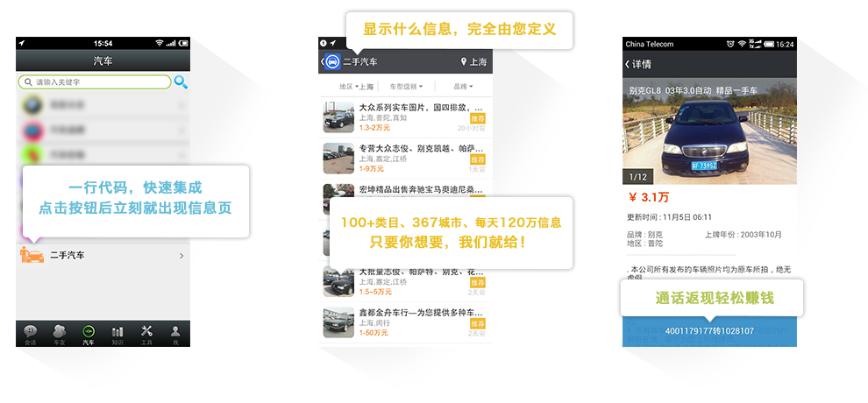Open listing 鑫都金舟车行
This screenshot has height=403, width=868.
pos(405,323)
